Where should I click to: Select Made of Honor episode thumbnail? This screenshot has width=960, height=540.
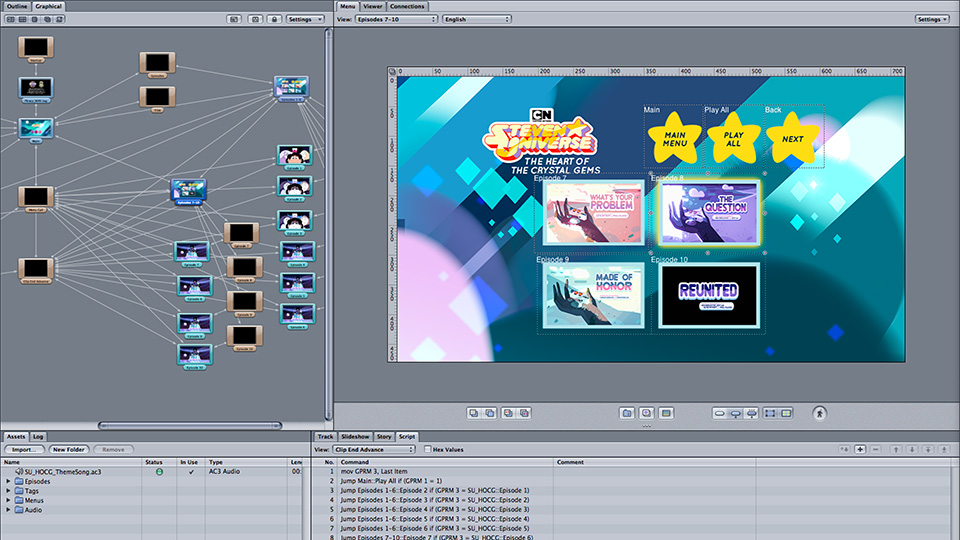(593, 296)
